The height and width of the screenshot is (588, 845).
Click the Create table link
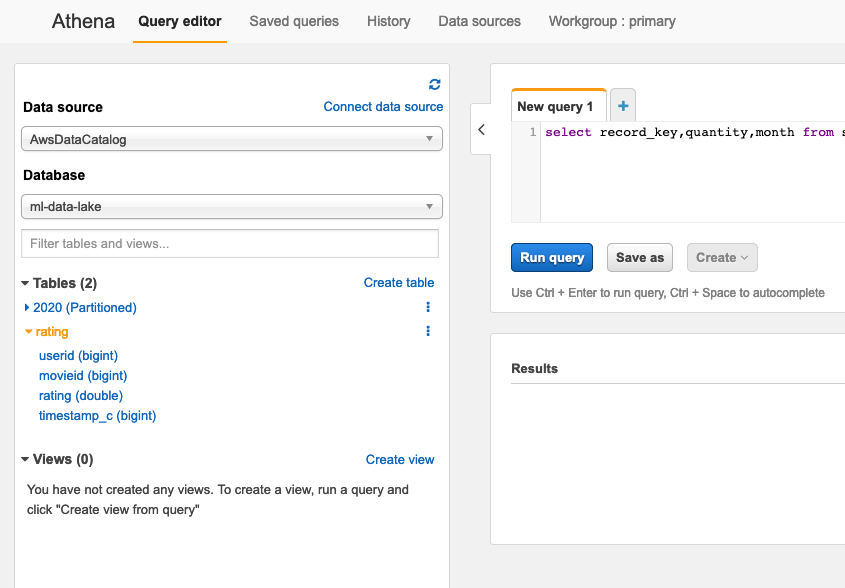(x=399, y=283)
